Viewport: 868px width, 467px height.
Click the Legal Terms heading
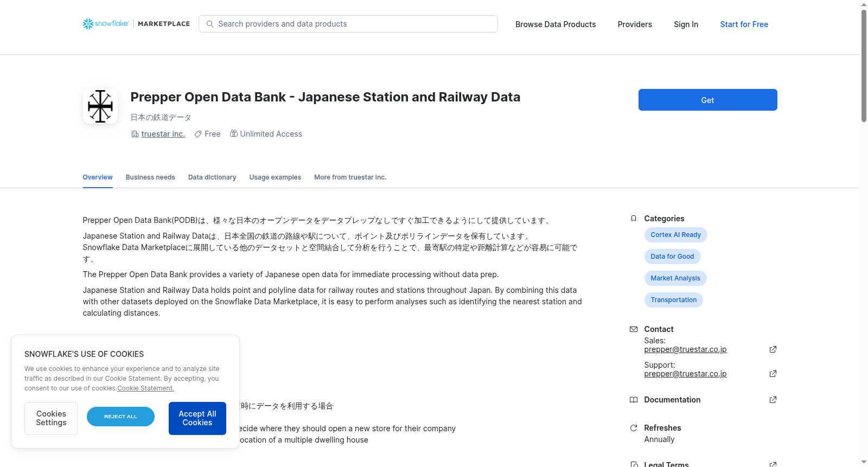666,464
